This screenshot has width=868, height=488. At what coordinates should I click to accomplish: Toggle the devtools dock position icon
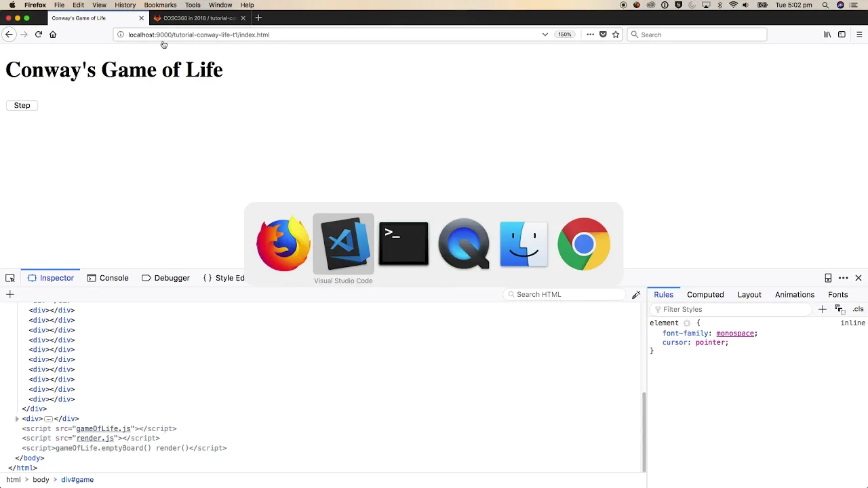coord(828,278)
